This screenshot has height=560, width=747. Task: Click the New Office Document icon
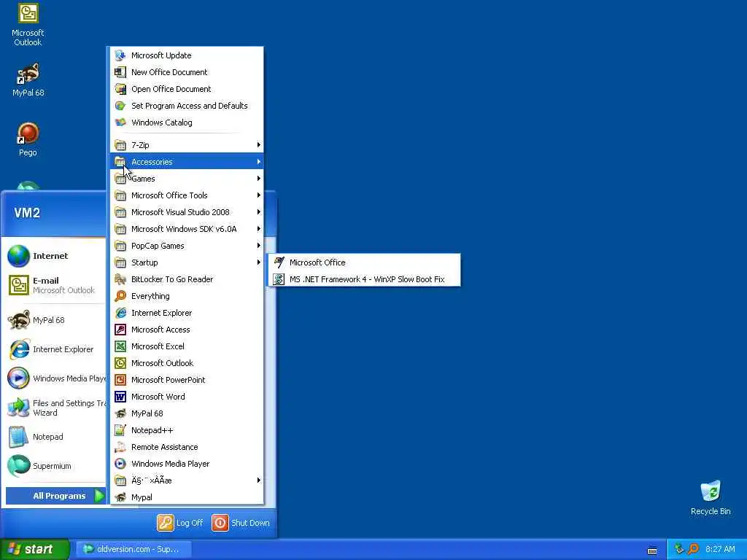click(120, 72)
